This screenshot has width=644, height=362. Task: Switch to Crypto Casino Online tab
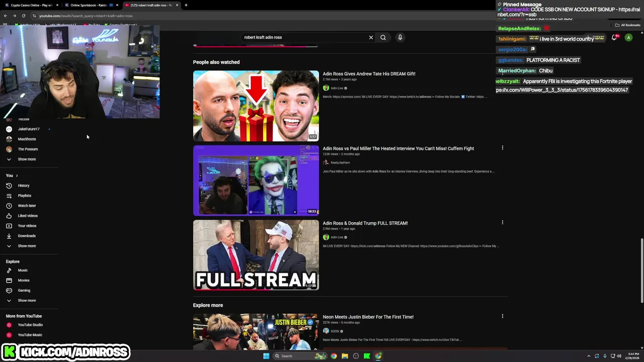click(30, 5)
